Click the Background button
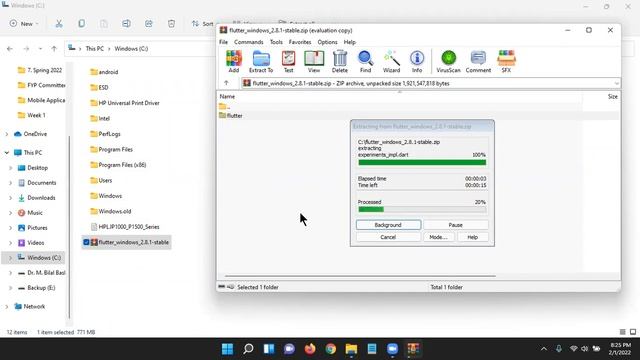The image size is (640, 360). point(388,225)
